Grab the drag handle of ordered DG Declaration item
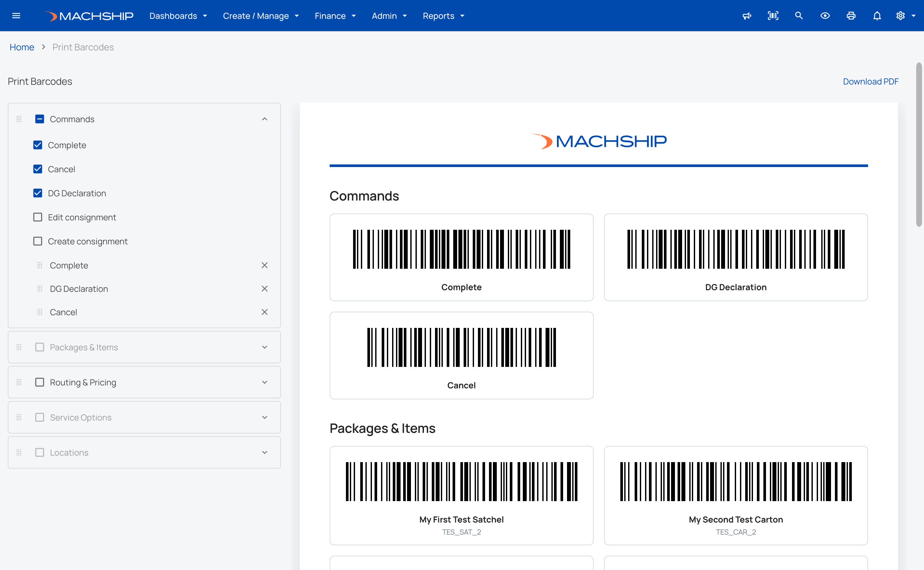The image size is (924, 570). [40, 289]
